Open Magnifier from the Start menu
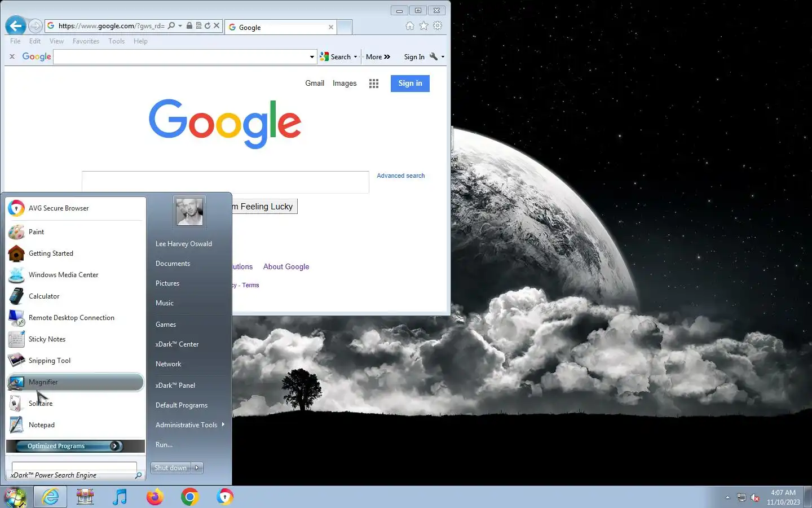812x508 pixels. [x=76, y=382]
